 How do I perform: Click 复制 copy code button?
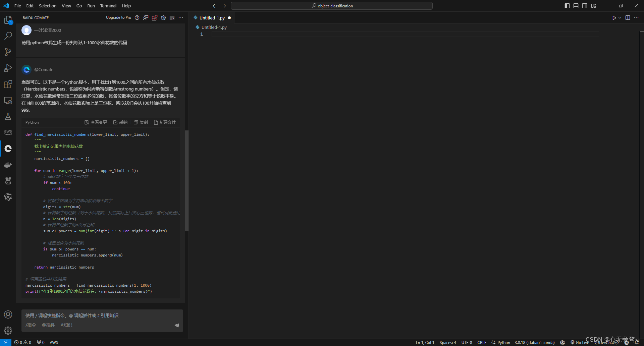141,122
